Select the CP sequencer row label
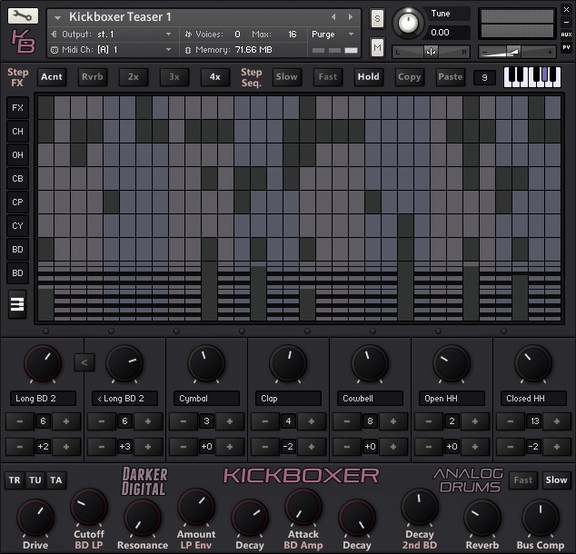 18,202
